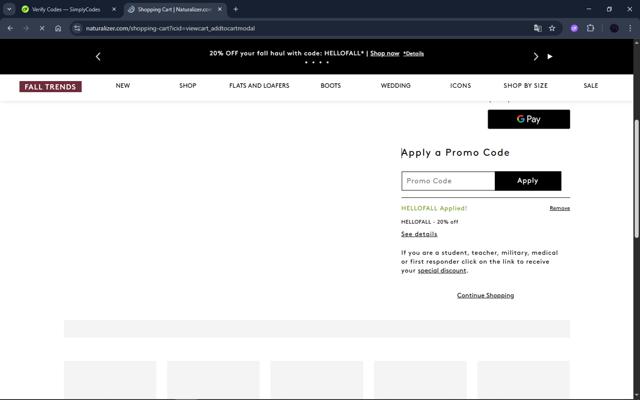Image resolution: width=640 pixels, height=400 pixels.
Task: Show previous promo banner slide
Action: [x=98, y=57]
